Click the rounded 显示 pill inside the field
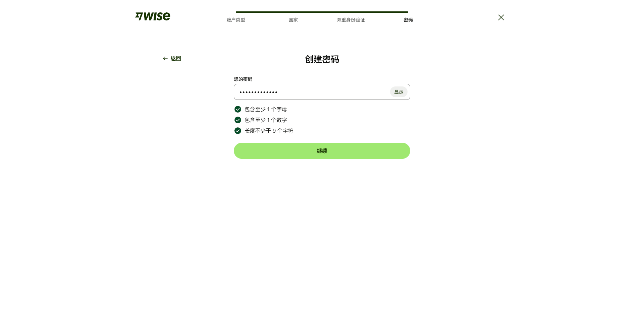 coord(398,91)
